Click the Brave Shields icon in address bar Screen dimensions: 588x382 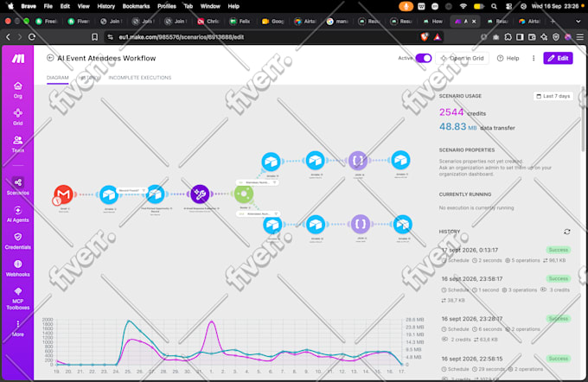(x=424, y=37)
